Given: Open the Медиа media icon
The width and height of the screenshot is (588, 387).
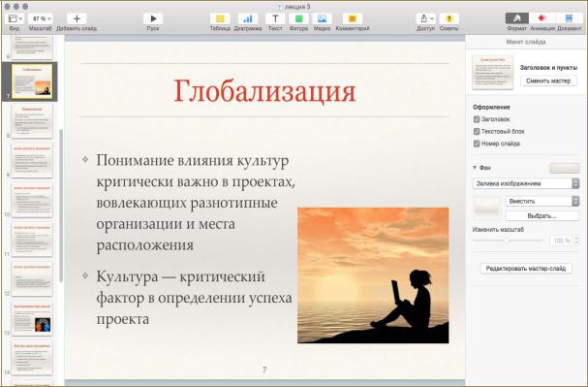Looking at the screenshot, I should [323, 18].
